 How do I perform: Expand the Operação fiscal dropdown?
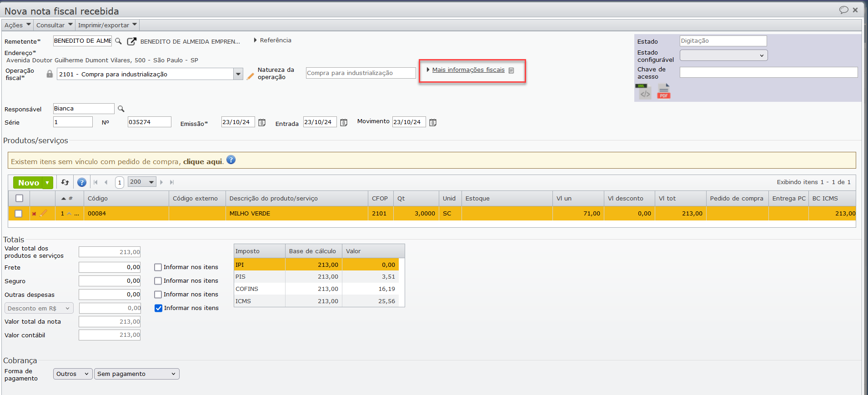(x=238, y=74)
